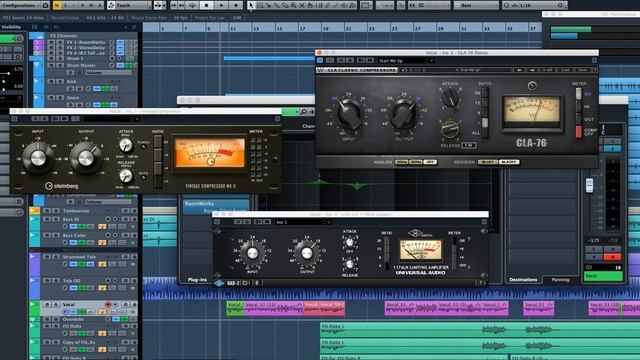Start playback with the transport Play button
The image size is (640, 360).
click(x=221, y=5)
